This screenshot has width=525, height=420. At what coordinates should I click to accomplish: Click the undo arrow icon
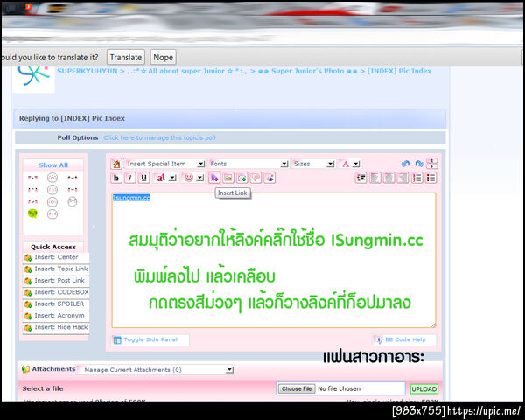coord(405,164)
